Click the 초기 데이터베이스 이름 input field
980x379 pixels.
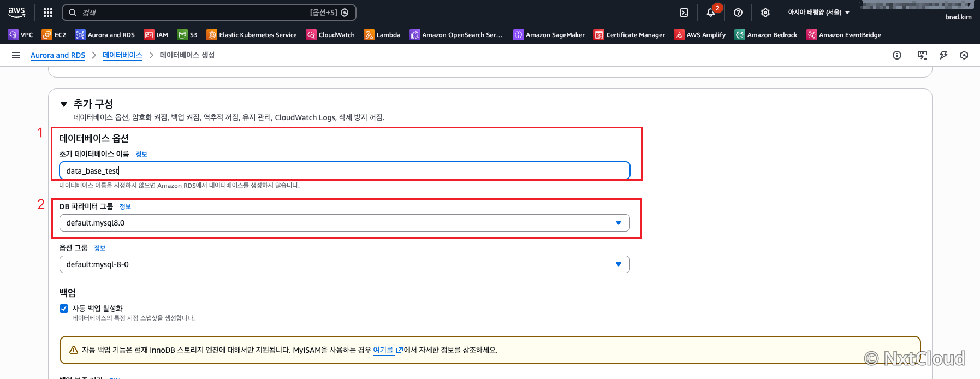click(345, 170)
